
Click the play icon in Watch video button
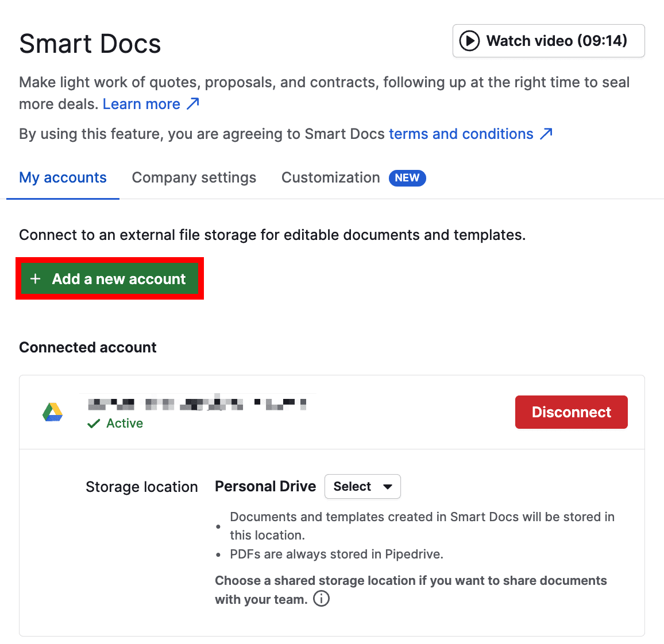tap(469, 41)
